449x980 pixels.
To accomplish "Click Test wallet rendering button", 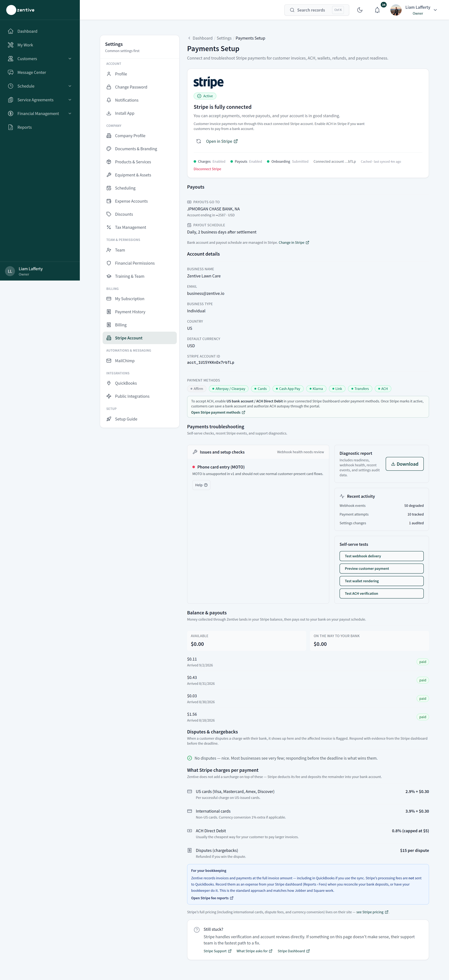I will coord(381,581).
